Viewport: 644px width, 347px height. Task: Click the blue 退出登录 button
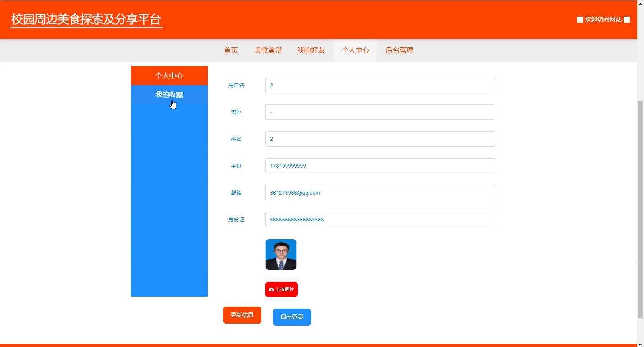(x=292, y=317)
